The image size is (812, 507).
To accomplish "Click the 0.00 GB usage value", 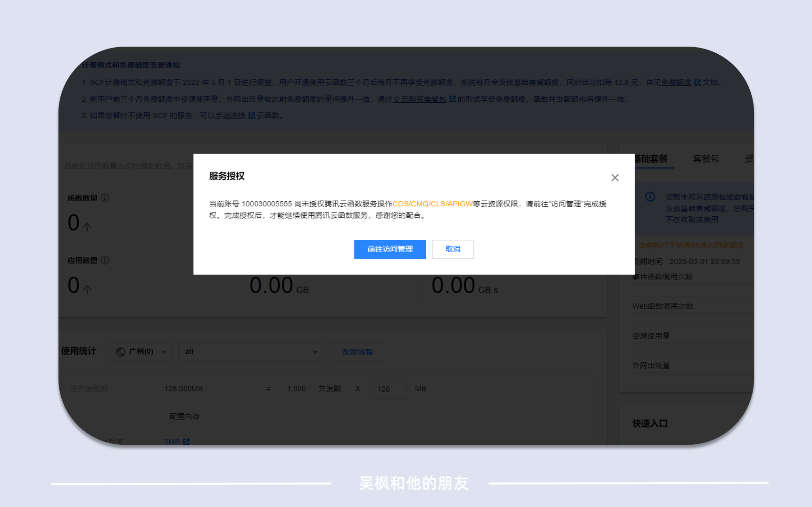I will (x=279, y=285).
